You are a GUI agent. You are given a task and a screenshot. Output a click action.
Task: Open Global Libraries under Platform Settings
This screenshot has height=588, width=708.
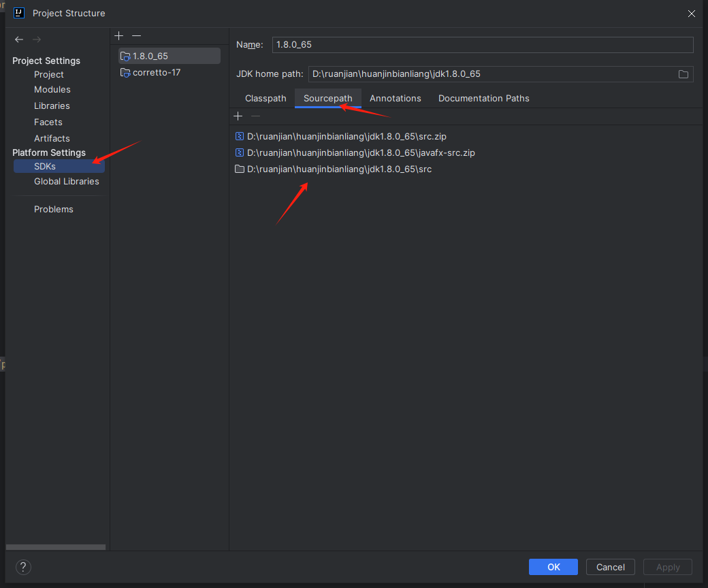pyautogui.click(x=66, y=181)
